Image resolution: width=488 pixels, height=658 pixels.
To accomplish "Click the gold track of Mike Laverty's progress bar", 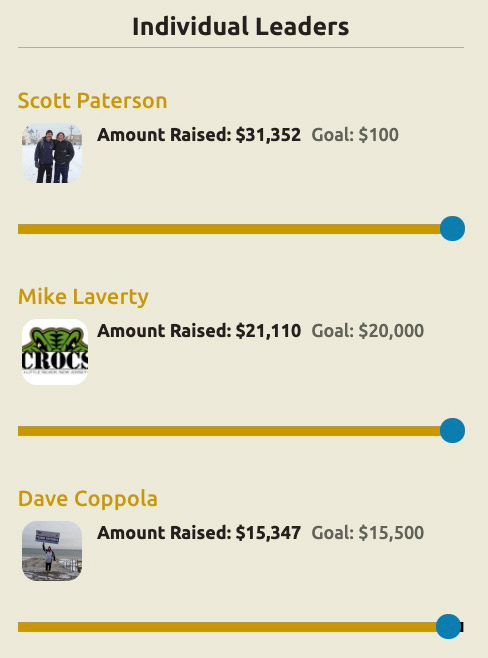I will tap(229, 431).
